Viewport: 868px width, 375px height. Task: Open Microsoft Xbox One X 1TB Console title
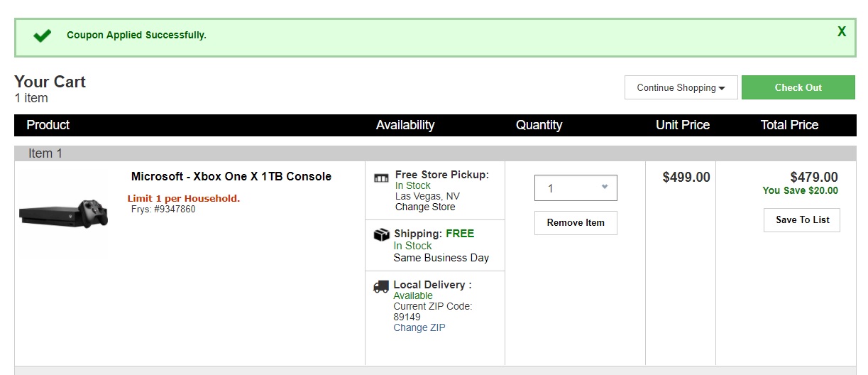point(231,177)
